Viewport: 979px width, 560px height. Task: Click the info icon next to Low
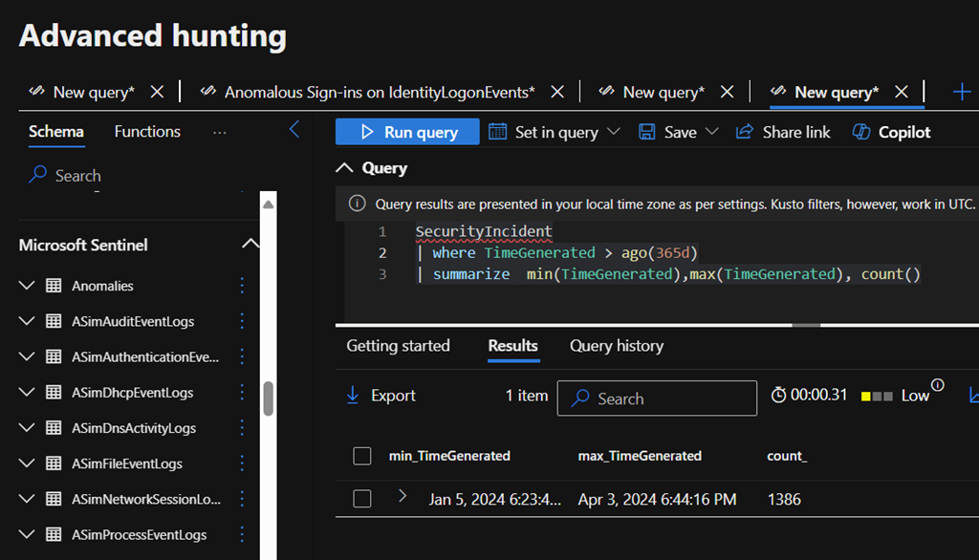tap(937, 386)
